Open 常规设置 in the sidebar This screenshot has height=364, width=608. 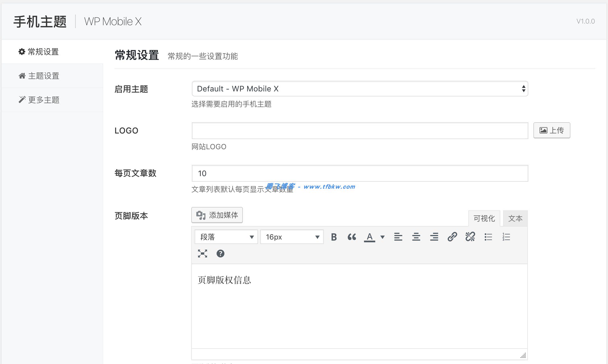(52, 52)
